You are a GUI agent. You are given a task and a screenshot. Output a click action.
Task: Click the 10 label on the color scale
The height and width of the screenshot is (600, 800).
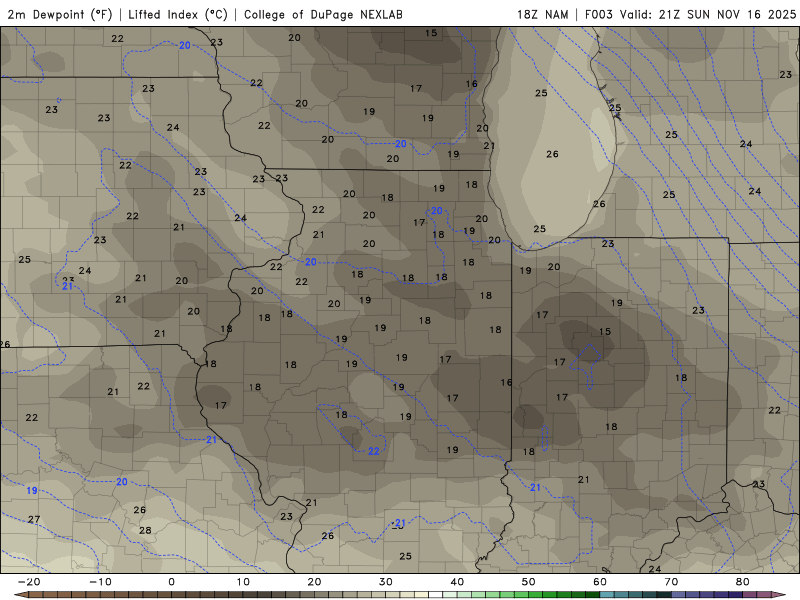pyautogui.click(x=243, y=582)
